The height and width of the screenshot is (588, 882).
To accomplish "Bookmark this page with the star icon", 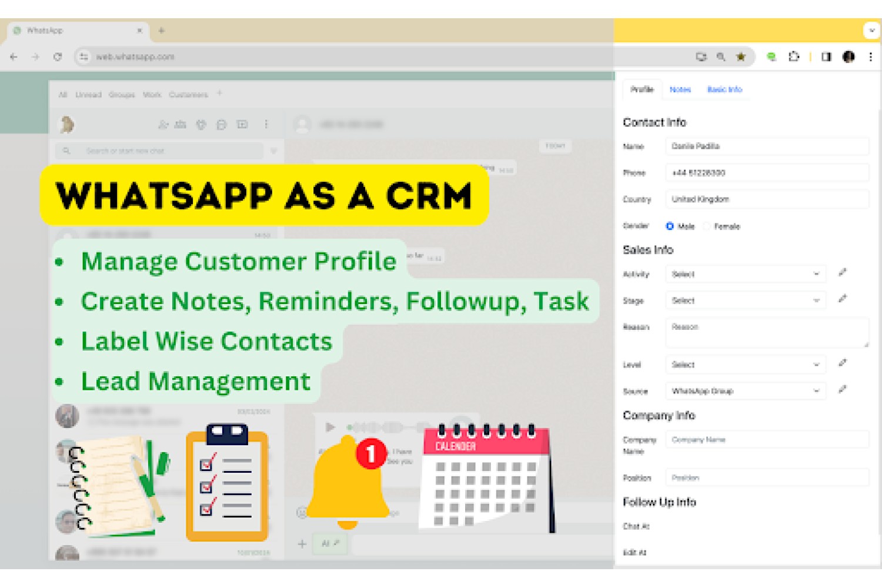I will point(741,57).
